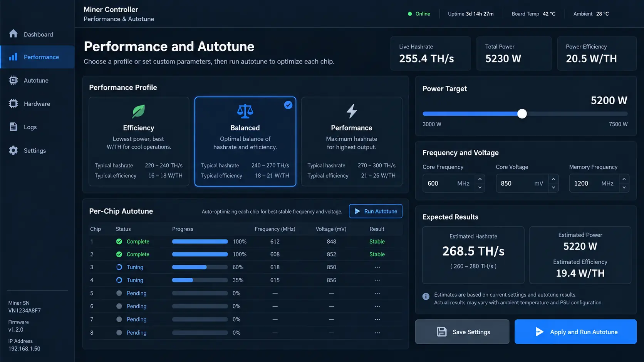Click the Settings gear icon
This screenshot has width=644, height=362.
point(13,150)
